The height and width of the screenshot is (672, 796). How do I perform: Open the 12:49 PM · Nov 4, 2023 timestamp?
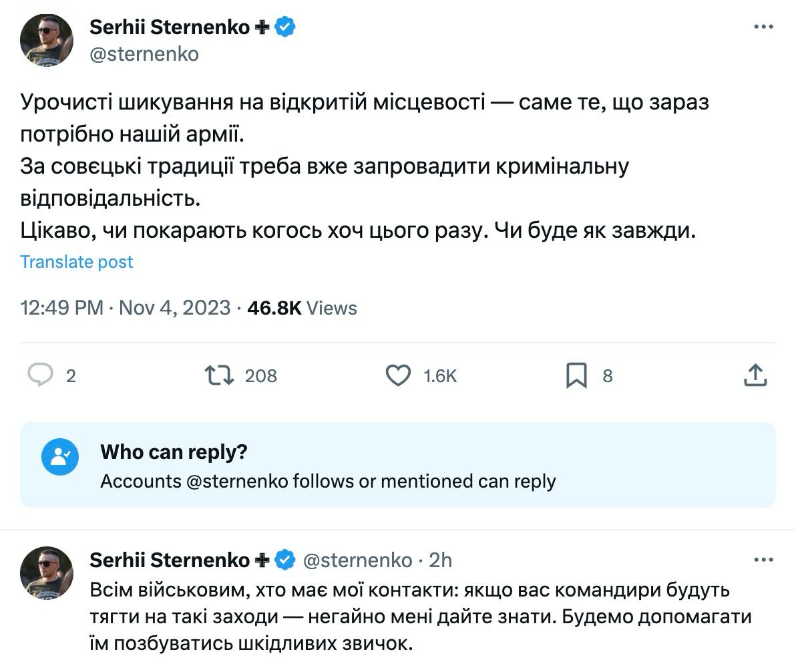[x=126, y=308]
